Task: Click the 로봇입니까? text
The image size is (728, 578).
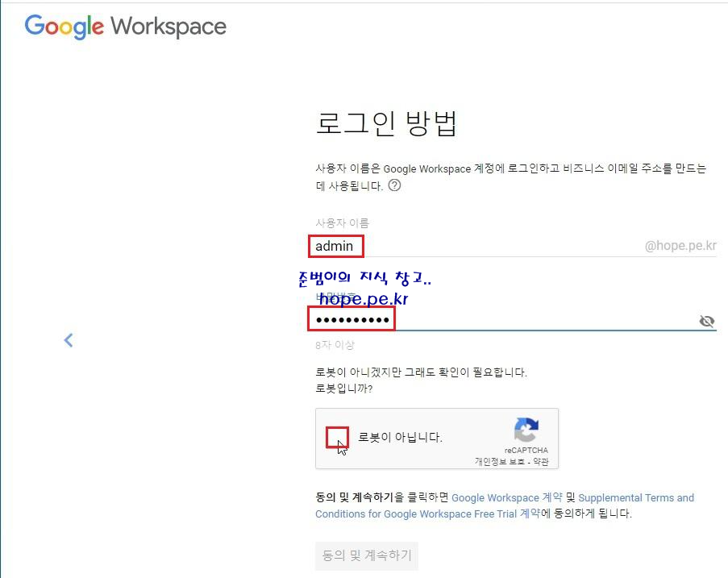Action: point(344,388)
